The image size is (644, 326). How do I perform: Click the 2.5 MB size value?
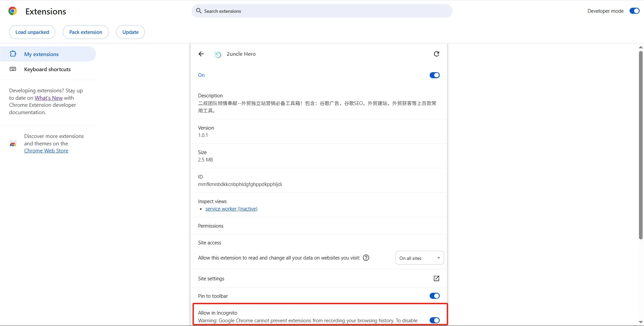tap(206, 160)
